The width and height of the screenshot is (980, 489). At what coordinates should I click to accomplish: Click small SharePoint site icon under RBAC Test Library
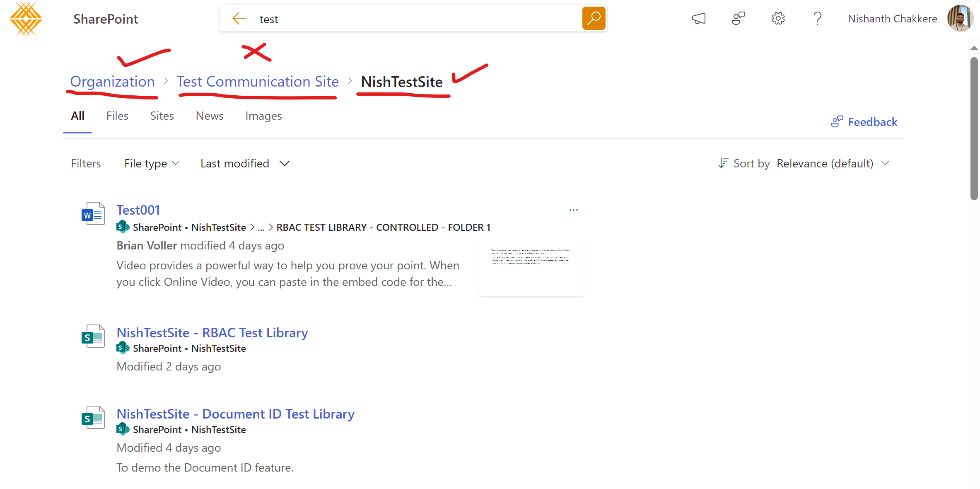(x=123, y=348)
